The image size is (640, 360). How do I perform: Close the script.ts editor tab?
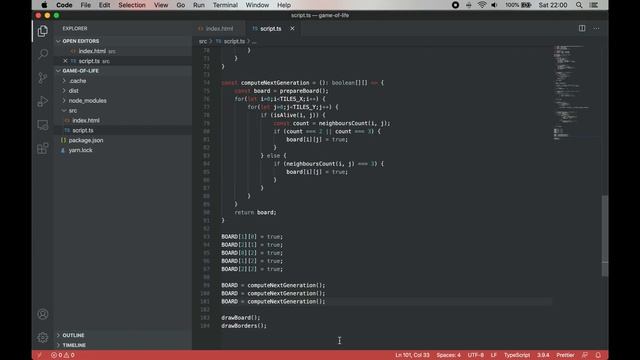(292, 29)
